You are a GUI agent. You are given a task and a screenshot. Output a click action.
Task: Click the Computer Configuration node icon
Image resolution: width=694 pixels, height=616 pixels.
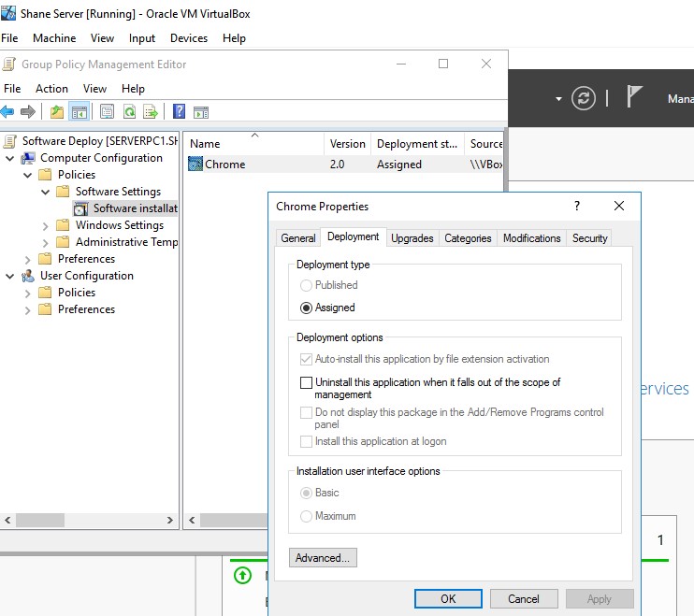(28, 158)
